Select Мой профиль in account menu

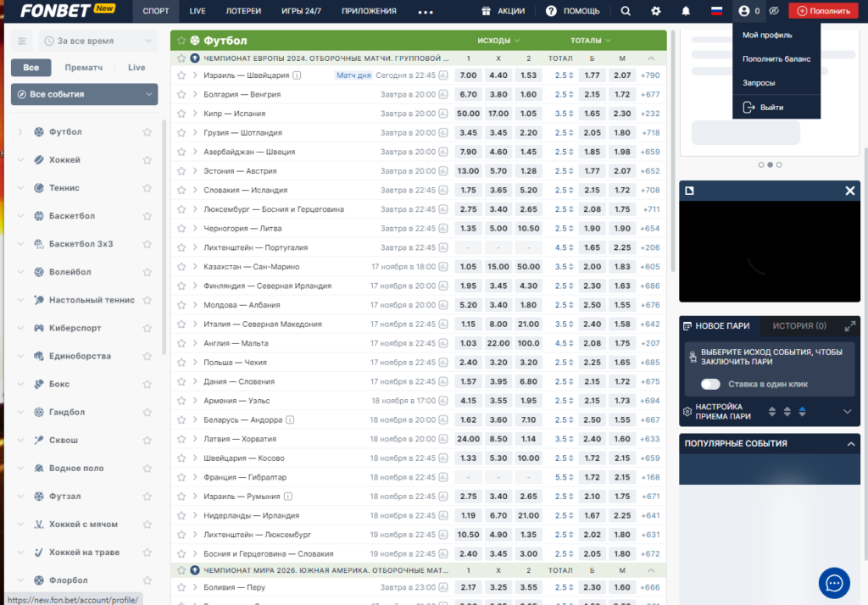pos(767,35)
